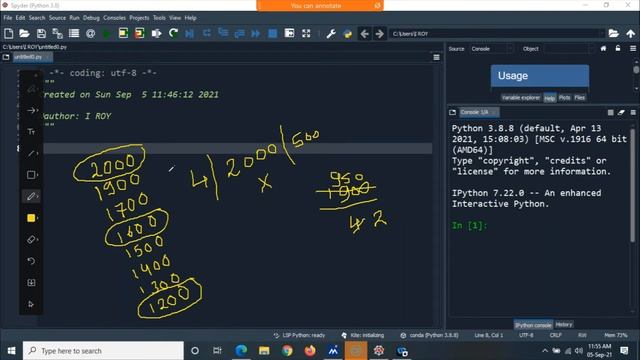Step into function debug icon

pyautogui.click(x=223, y=33)
